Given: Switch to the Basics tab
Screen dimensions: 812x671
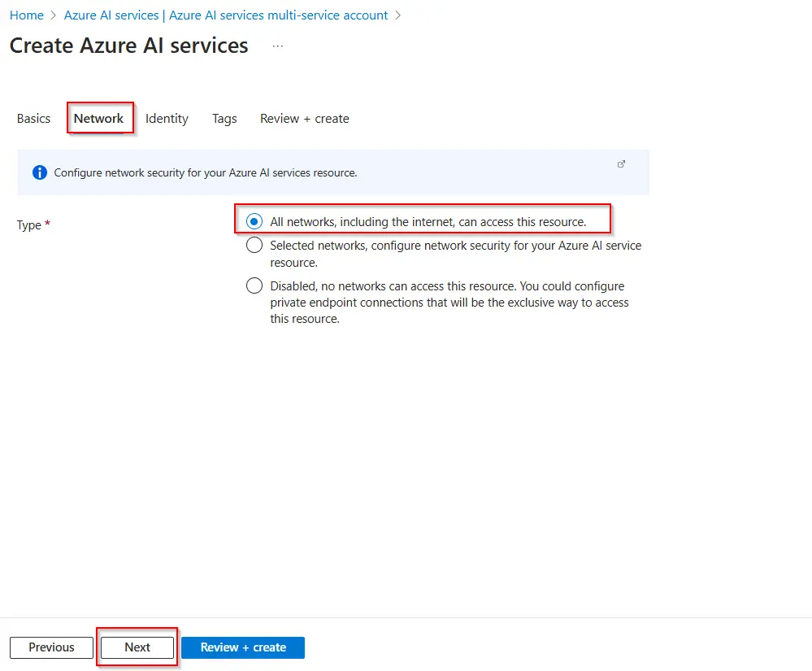Looking at the screenshot, I should (x=33, y=119).
